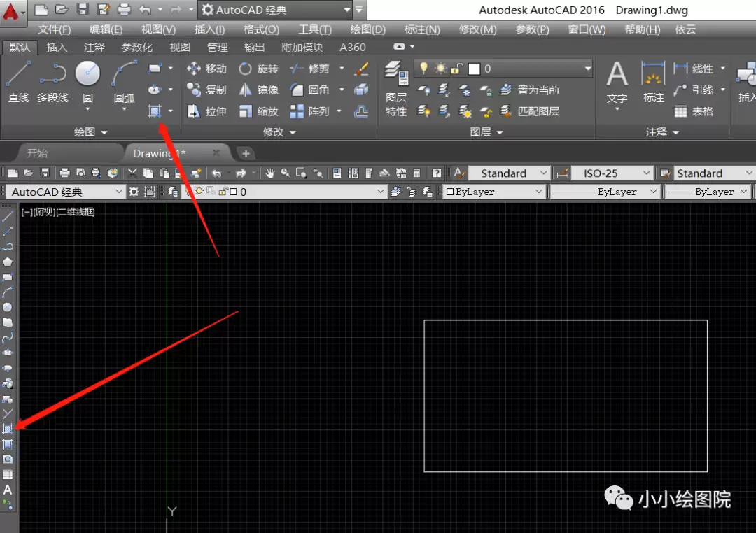
Task: Click the 置为当前 layer button
Action: [x=529, y=90]
